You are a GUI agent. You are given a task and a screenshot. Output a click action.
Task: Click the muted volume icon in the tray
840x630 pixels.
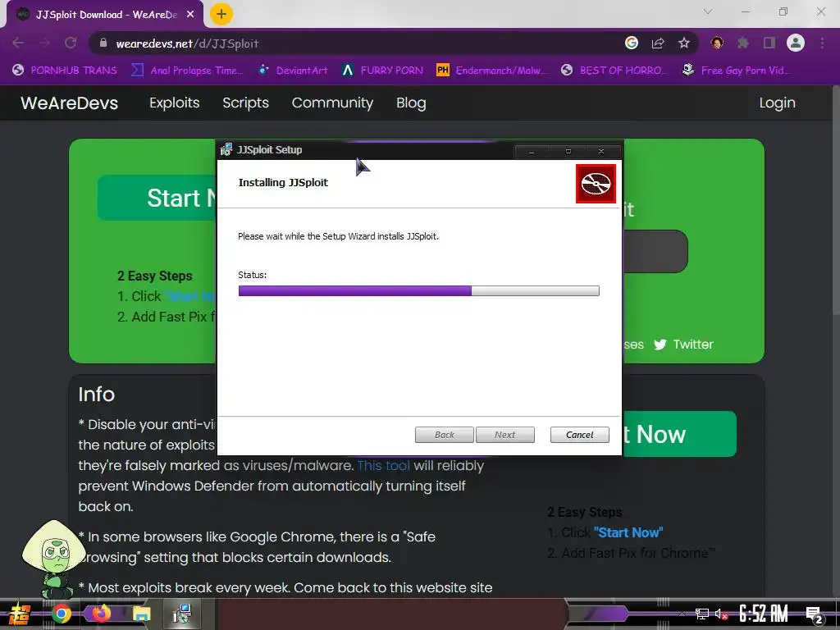coord(722,614)
